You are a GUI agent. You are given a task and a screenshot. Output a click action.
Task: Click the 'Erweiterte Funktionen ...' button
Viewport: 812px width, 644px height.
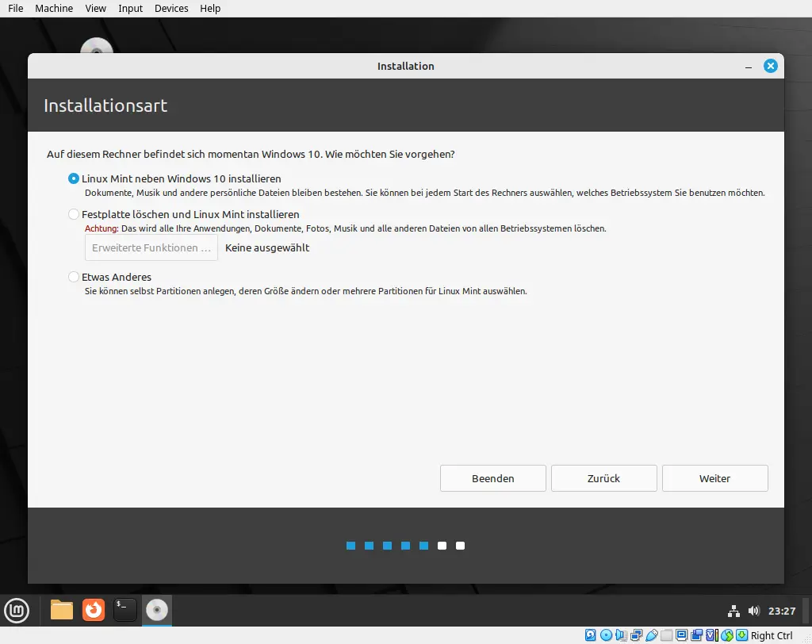(x=151, y=247)
